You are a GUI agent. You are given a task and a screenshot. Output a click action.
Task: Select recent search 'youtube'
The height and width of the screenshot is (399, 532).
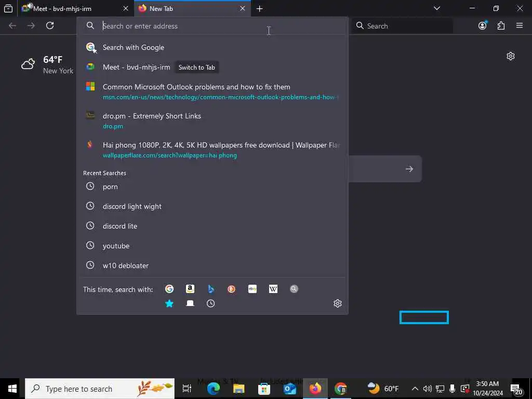[x=212, y=246]
